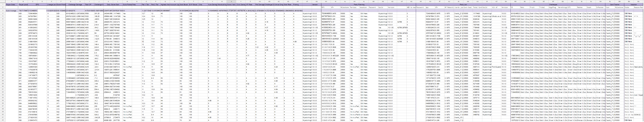Click the Challenge Damage header cell
Screen dimensions: 644x122
(x=75, y=4)
